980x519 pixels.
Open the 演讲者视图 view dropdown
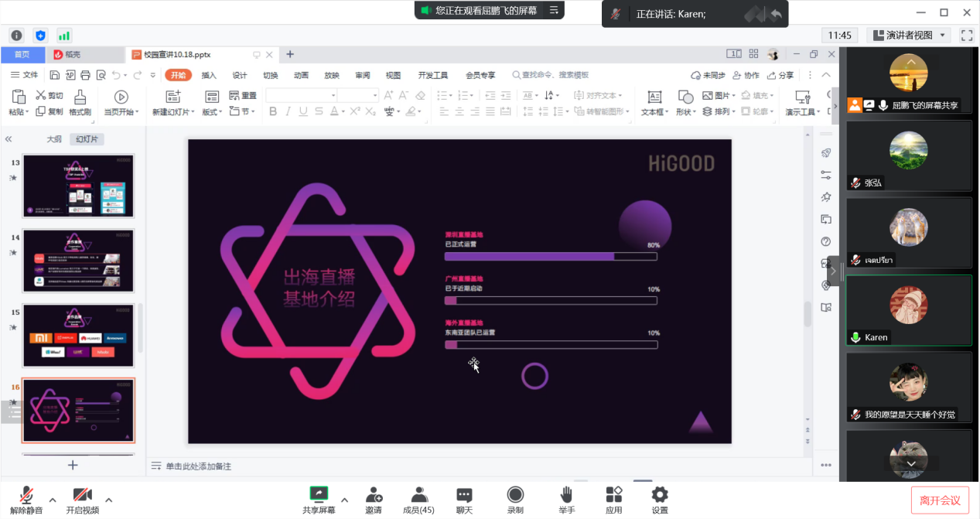click(x=910, y=35)
